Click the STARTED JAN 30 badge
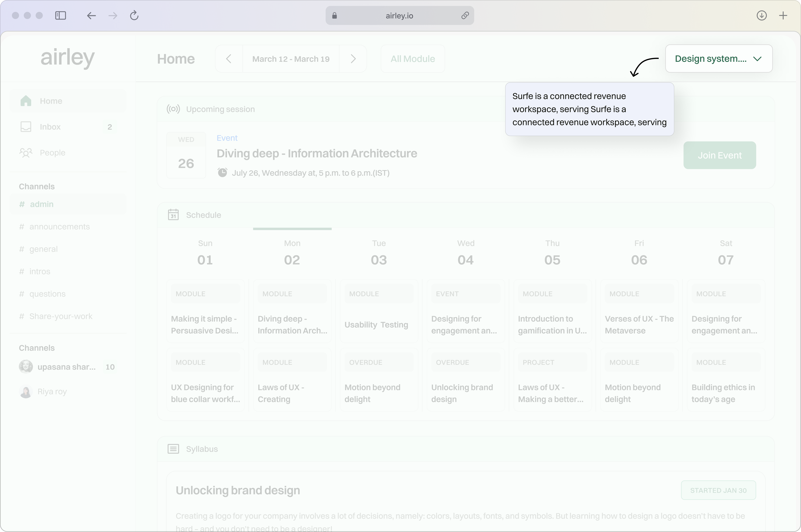The image size is (801, 532). (718, 490)
